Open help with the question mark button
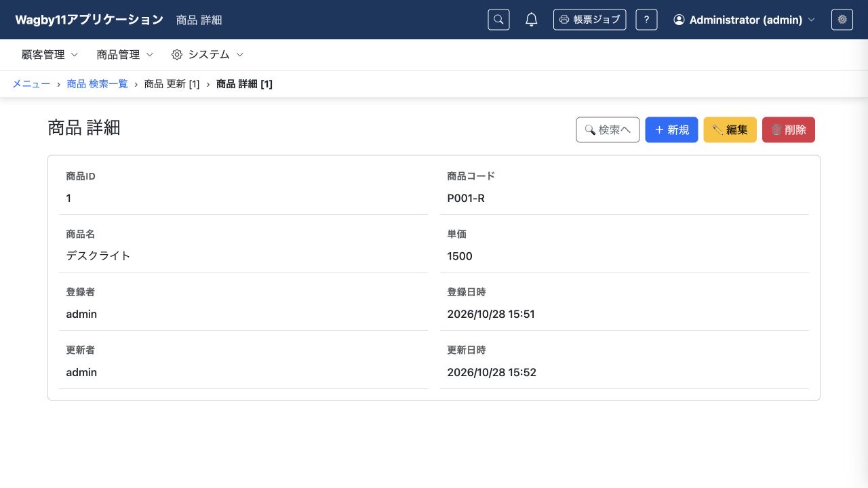868x488 pixels. [646, 20]
